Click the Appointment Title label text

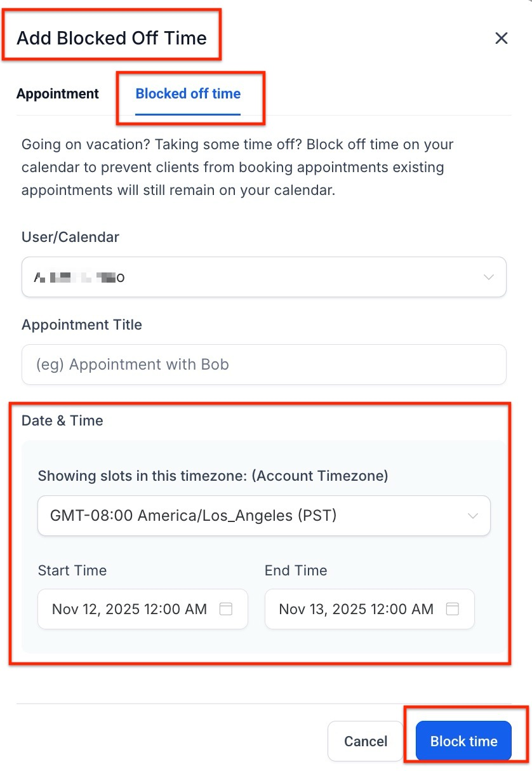click(82, 325)
